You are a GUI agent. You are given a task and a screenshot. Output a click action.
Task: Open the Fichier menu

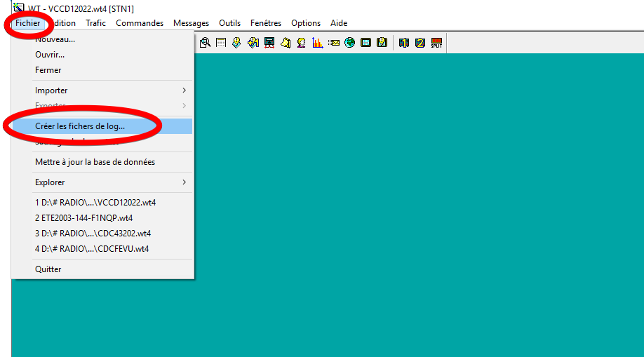(x=28, y=23)
